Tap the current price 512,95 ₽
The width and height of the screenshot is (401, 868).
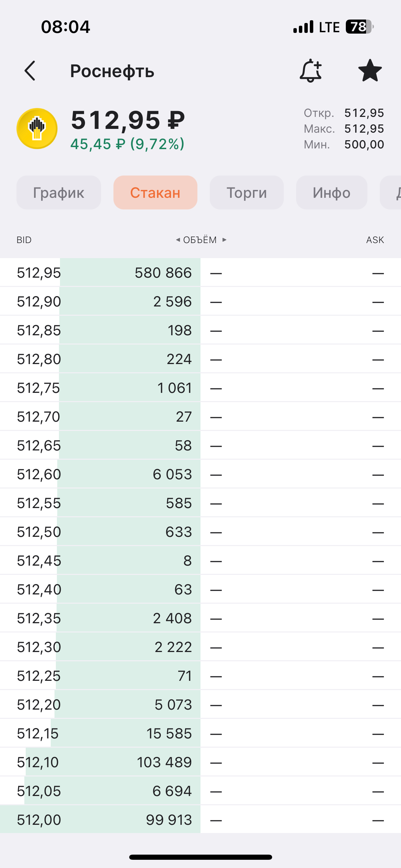pyautogui.click(x=127, y=121)
